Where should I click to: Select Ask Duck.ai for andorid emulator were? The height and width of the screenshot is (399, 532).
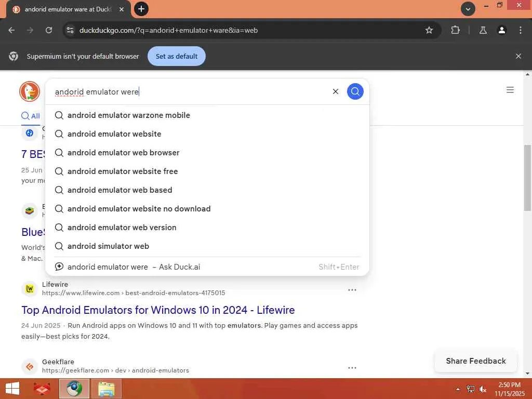[x=207, y=267]
